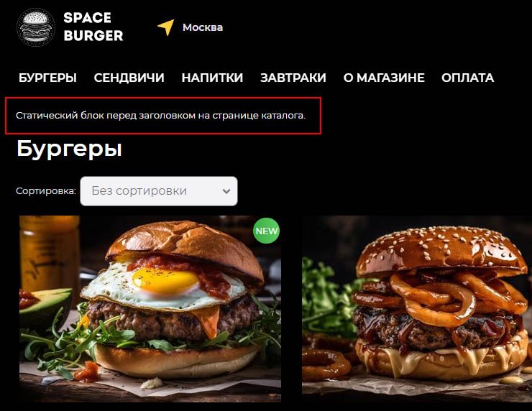Open the ОПЛАТА page
This screenshot has width=532, height=411.
467,78
